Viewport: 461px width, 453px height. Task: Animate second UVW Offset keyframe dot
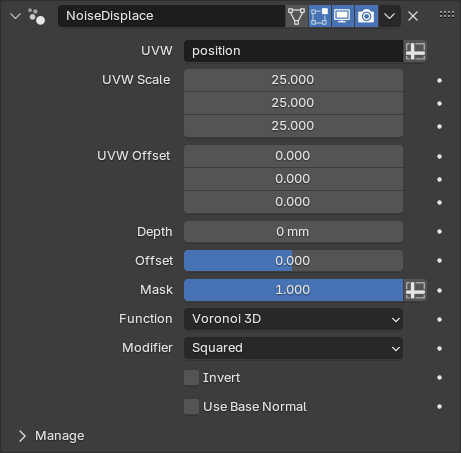point(439,179)
